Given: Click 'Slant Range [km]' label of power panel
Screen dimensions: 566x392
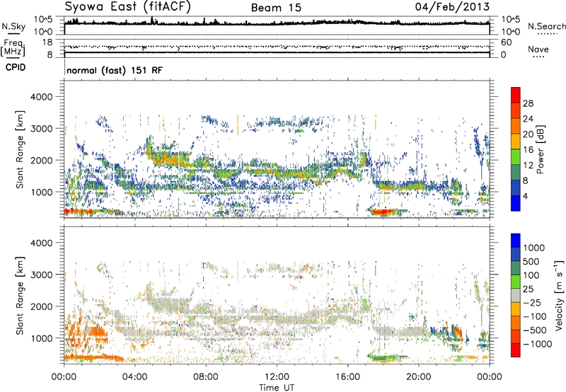Looking at the screenshot, I should 20,149.
